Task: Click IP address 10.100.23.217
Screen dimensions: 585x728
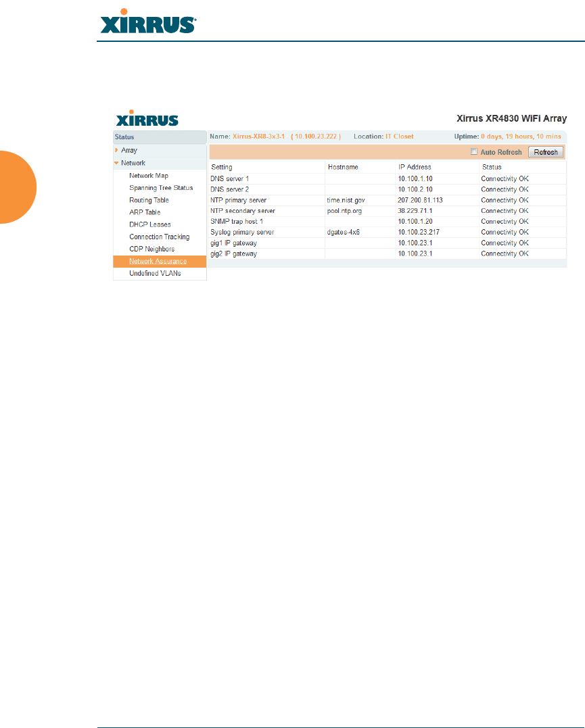Action: (x=419, y=232)
